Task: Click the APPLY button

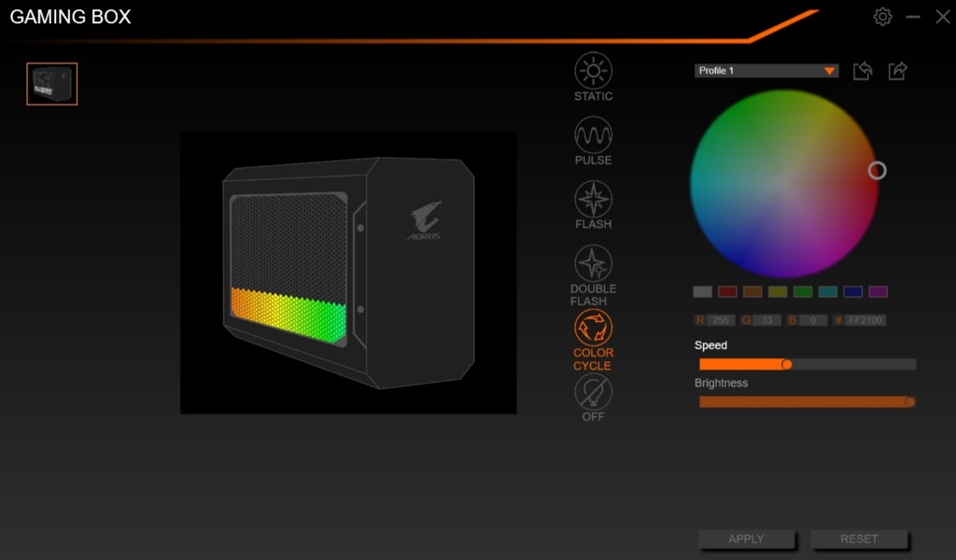Action: click(746, 539)
